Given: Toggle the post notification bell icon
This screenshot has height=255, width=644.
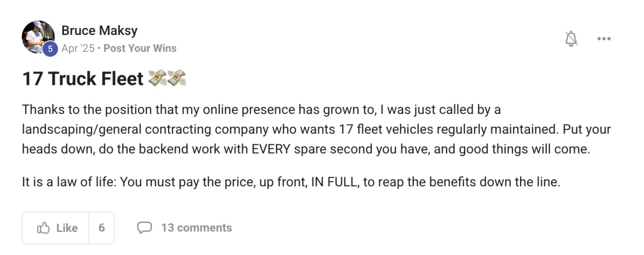Looking at the screenshot, I should click(572, 38).
